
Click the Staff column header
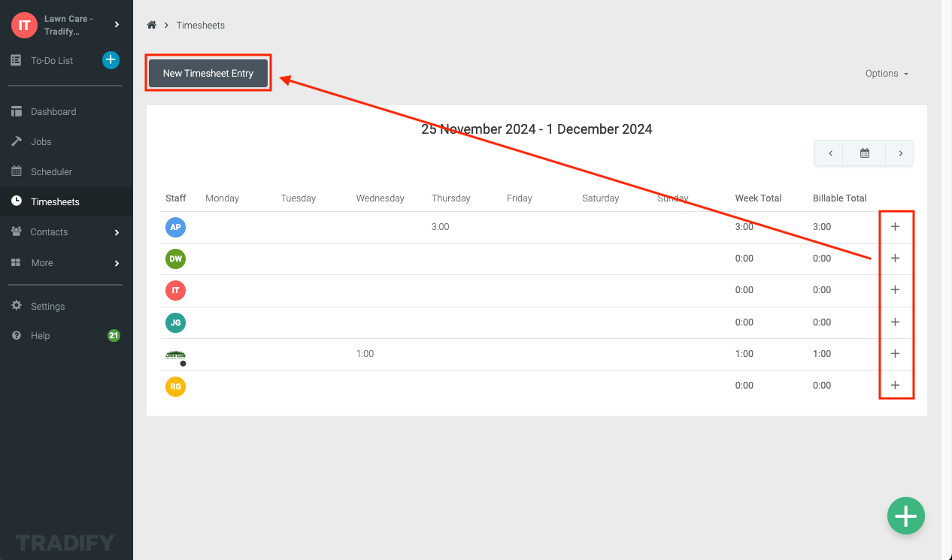tap(176, 198)
